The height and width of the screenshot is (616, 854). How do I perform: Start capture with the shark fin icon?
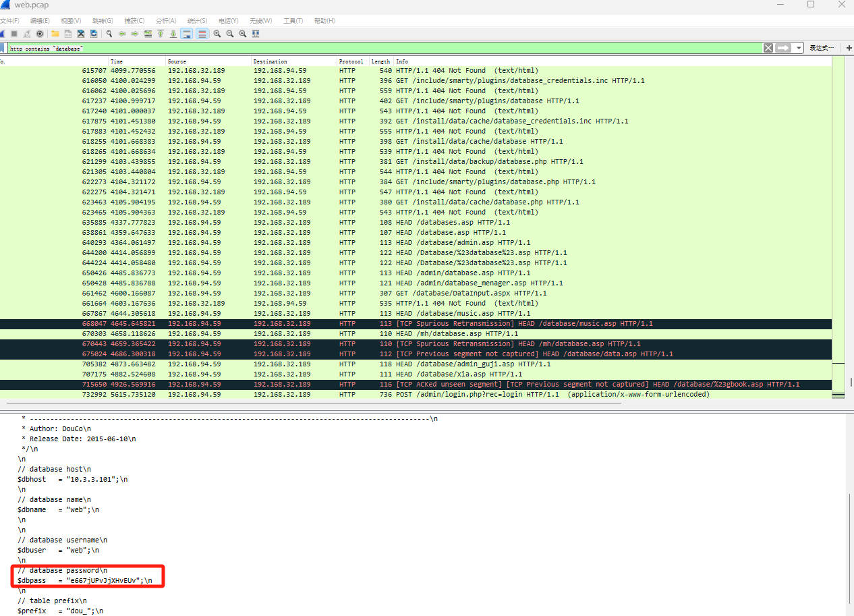tap(2, 34)
